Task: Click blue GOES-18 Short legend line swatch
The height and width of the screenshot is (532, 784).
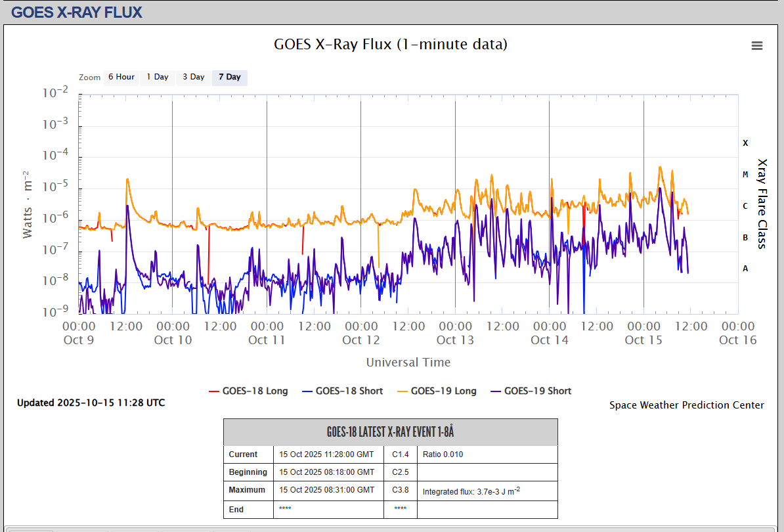Action: pyautogui.click(x=307, y=391)
